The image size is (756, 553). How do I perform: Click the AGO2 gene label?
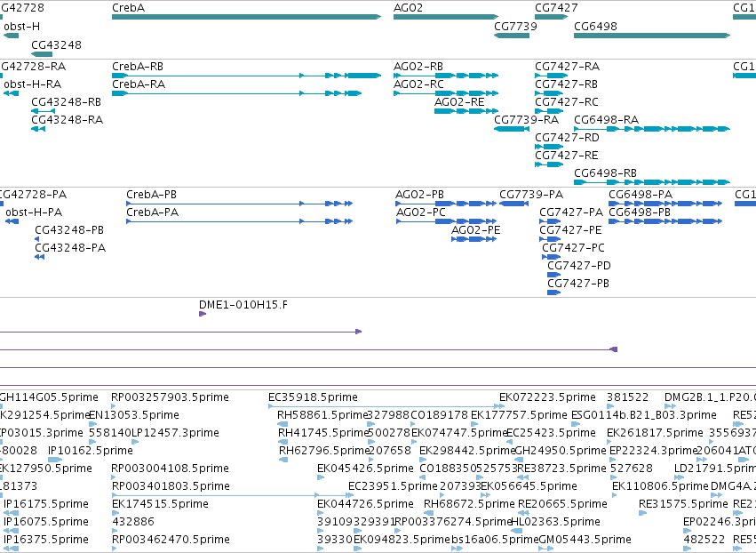click(x=408, y=8)
